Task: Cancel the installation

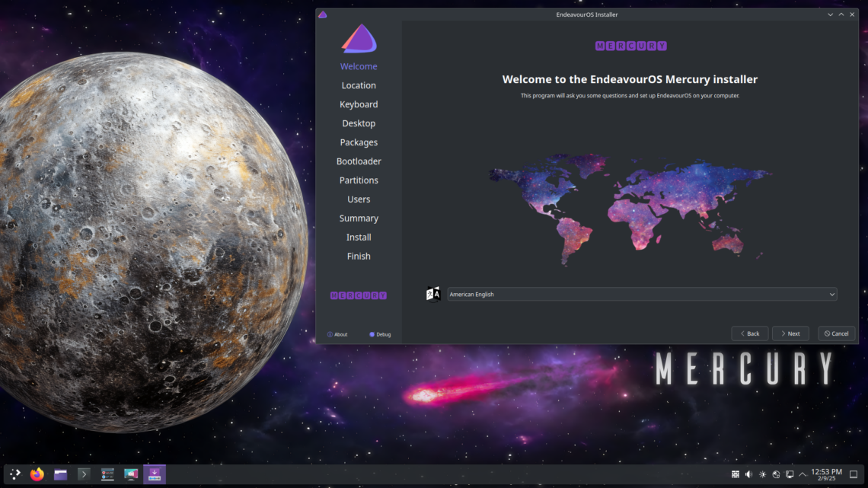Action: [837, 333]
